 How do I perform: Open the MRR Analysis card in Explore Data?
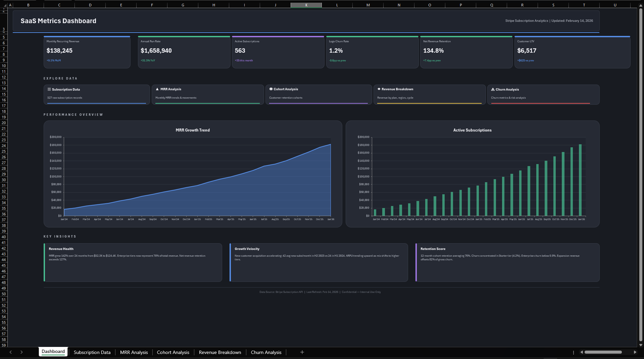coord(207,94)
